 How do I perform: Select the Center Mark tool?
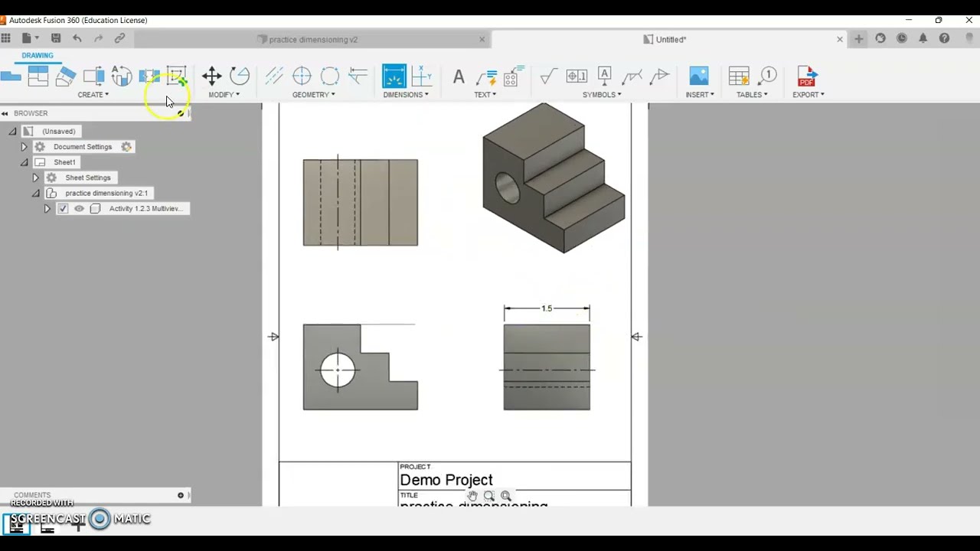tap(302, 76)
